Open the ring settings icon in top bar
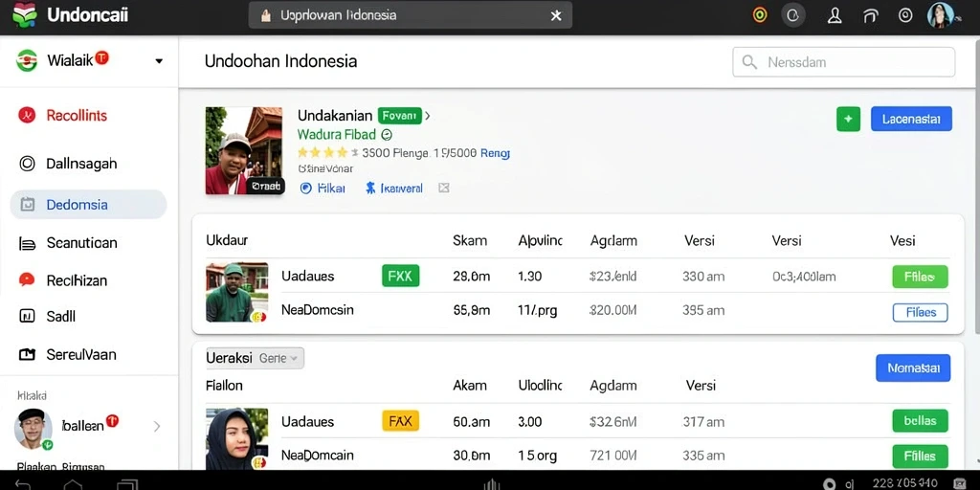 point(905,15)
